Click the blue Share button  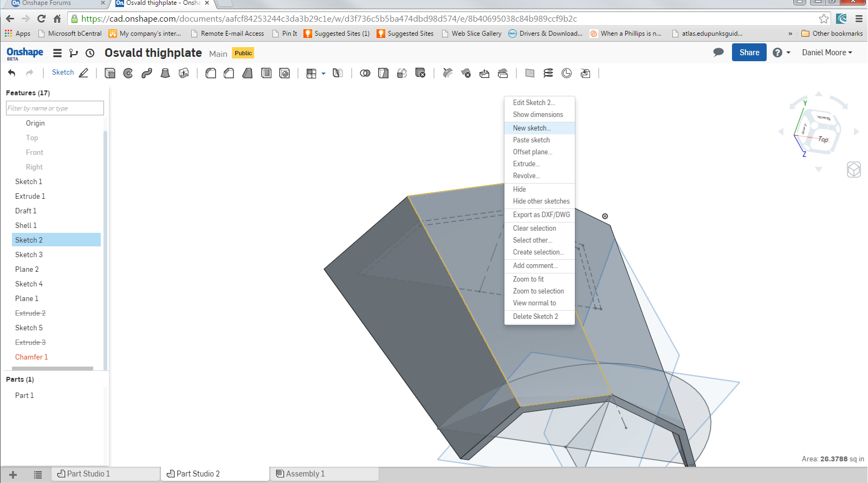pyautogui.click(x=749, y=53)
